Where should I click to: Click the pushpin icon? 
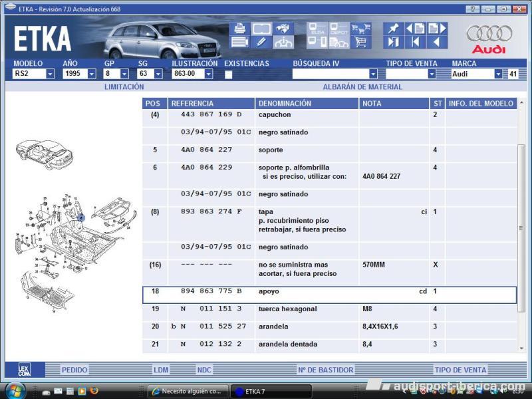tap(394, 29)
